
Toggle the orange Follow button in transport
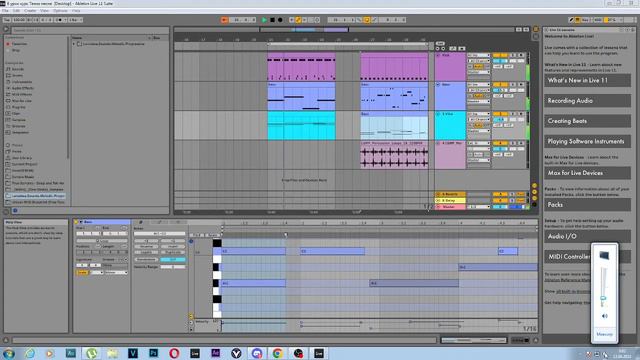[x=224, y=20]
